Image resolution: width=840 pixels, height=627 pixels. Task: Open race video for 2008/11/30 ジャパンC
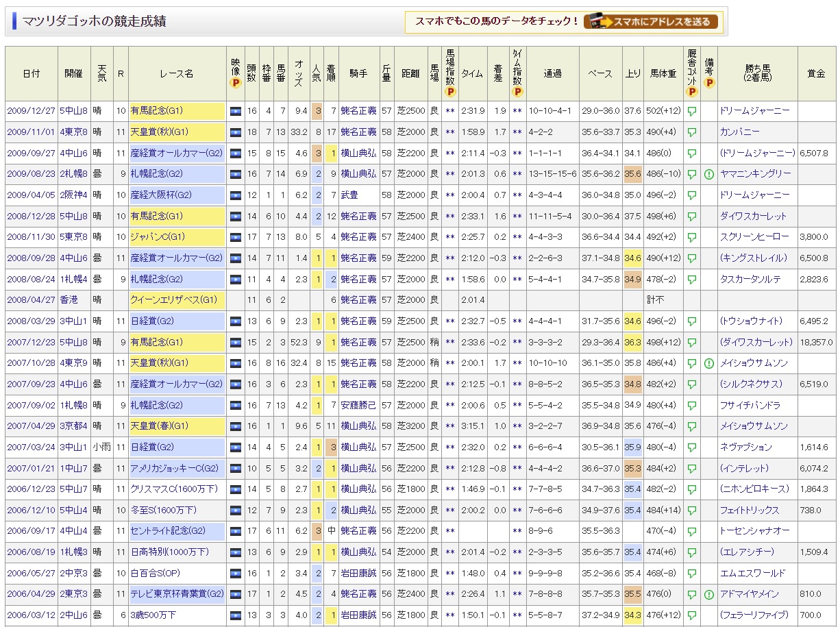(236, 237)
